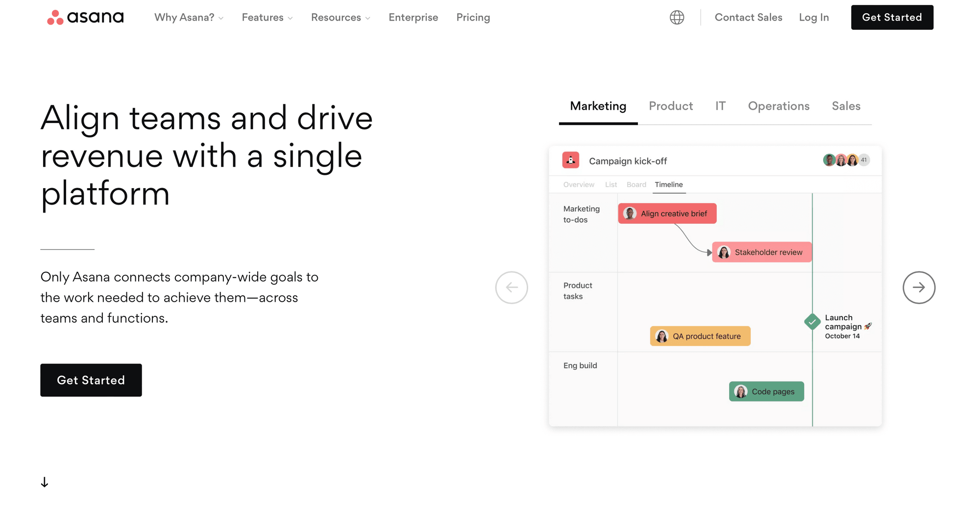Image resolution: width=980 pixels, height=506 pixels.
Task: Click the member avatars group with 41
Action: click(x=846, y=160)
